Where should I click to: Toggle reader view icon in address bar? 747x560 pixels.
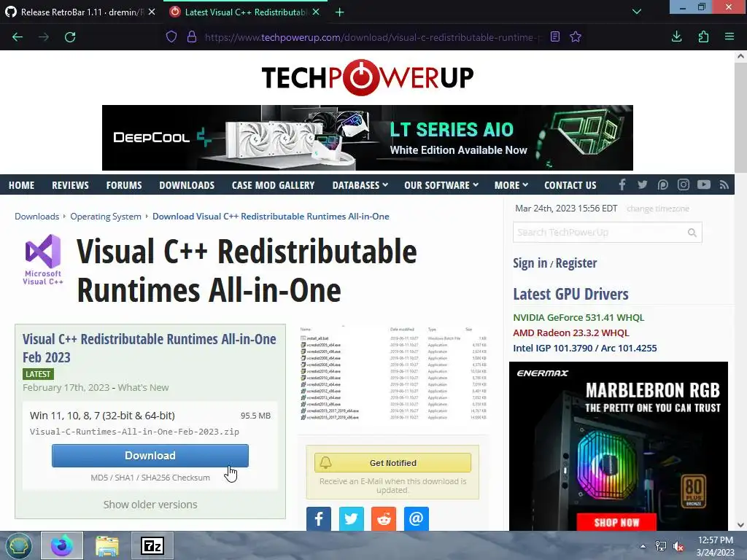click(555, 36)
